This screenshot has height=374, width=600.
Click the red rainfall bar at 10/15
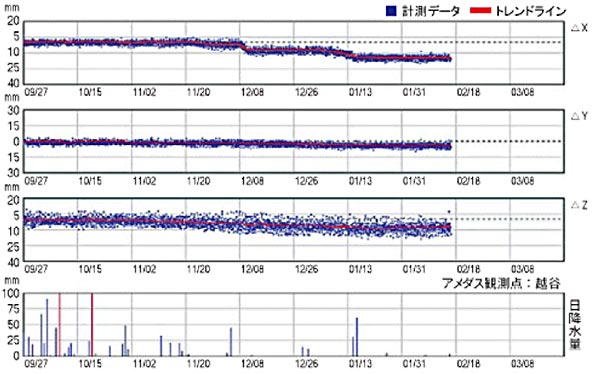(x=92, y=325)
